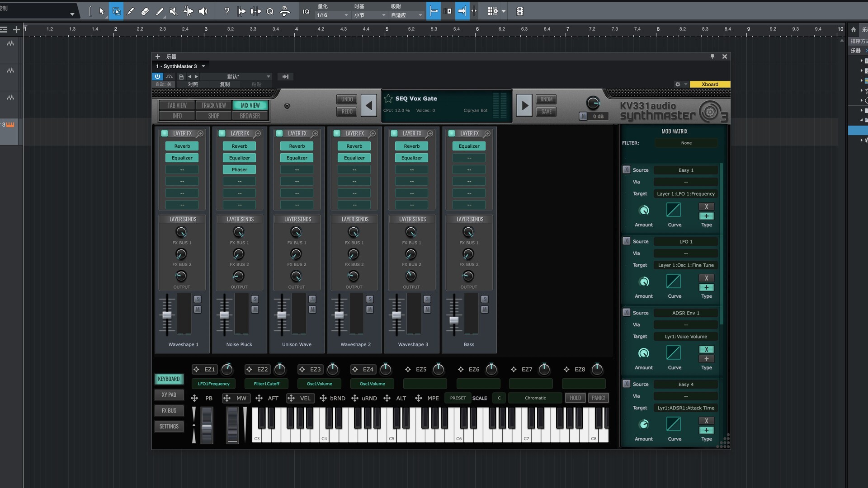
Task: Click the next preset arrow button
Action: tap(524, 106)
